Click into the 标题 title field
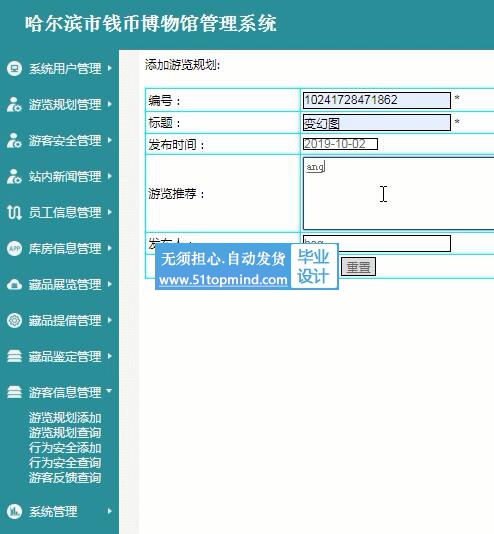Viewport: 494px width, 534px height. pyautogui.click(x=377, y=123)
